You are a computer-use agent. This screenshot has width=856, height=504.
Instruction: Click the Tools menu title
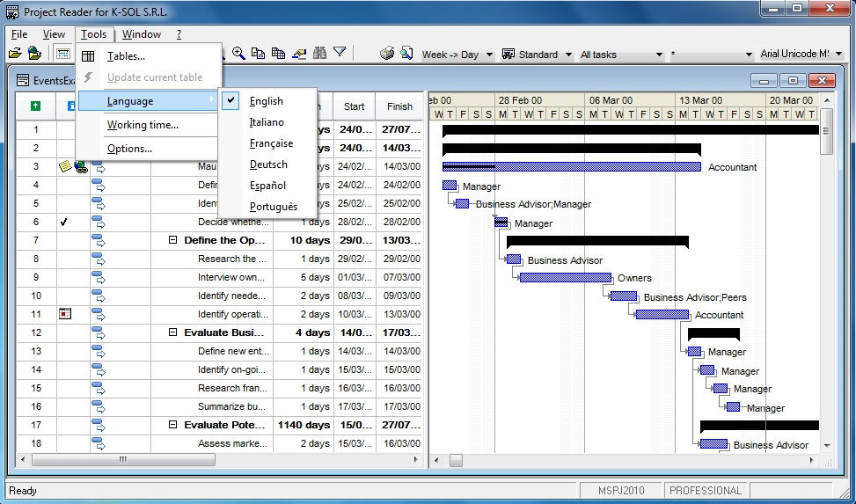coord(94,33)
